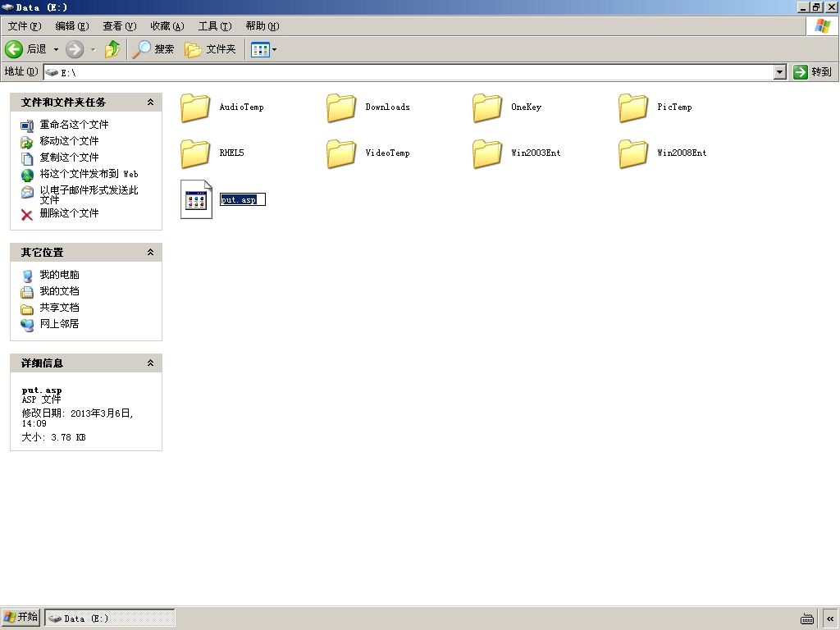Click the email envelope task icon
840x630 pixels.
27,192
